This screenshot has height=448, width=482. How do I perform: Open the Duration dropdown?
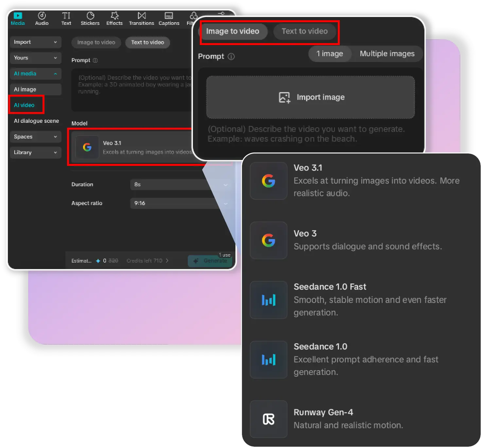coord(180,185)
